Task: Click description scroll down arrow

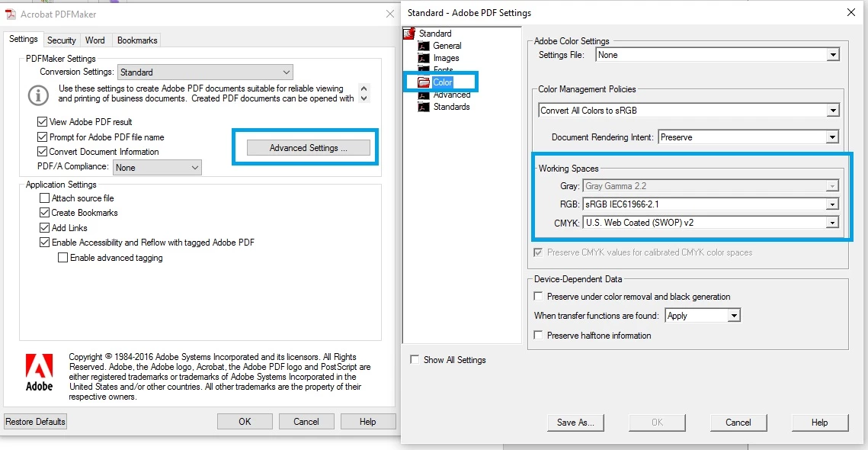Action: [364, 98]
